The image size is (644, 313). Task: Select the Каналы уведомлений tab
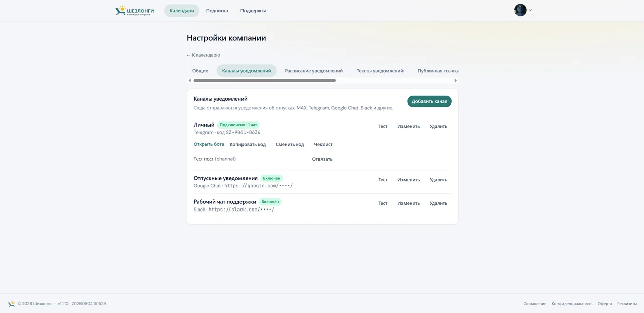coord(247,71)
